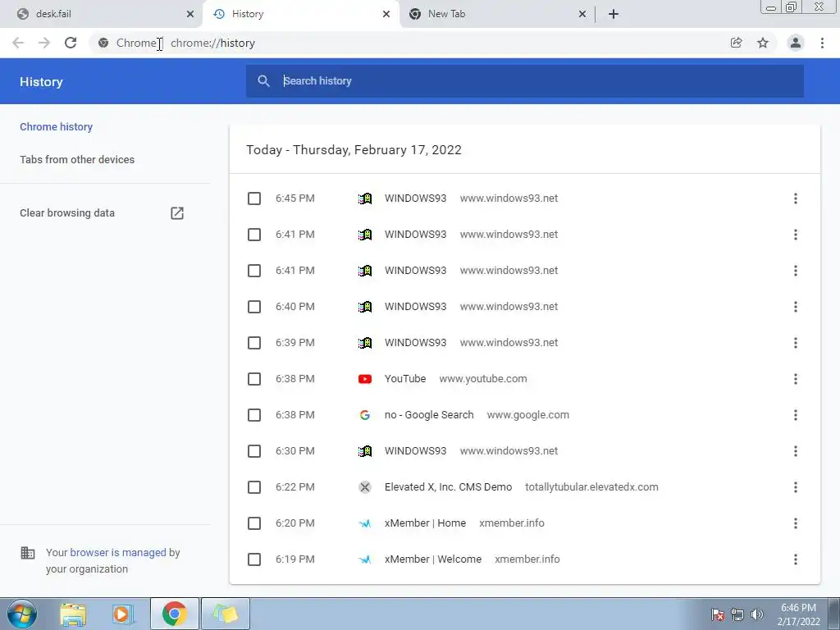Click the network icon in system tray

[737, 614]
